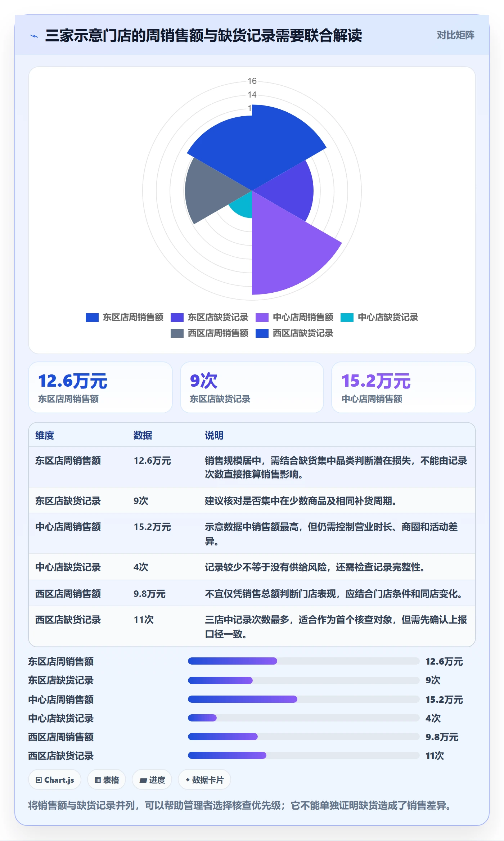Toggle the 东区店缺货记录 legend swatch

(x=177, y=318)
